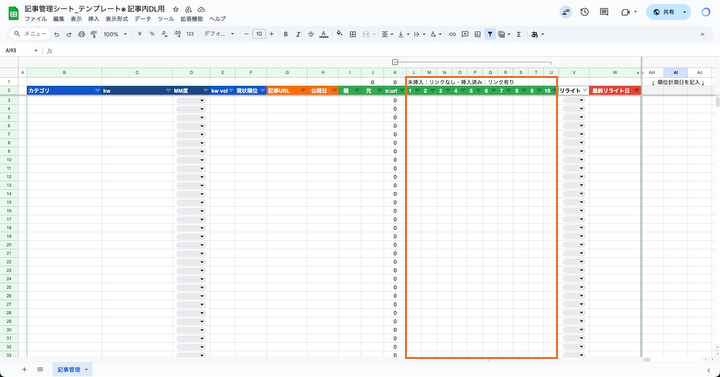This screenshot has height=377, width=720.
Task: Toggle the filter funnel in toolbar
Action: 490,34
